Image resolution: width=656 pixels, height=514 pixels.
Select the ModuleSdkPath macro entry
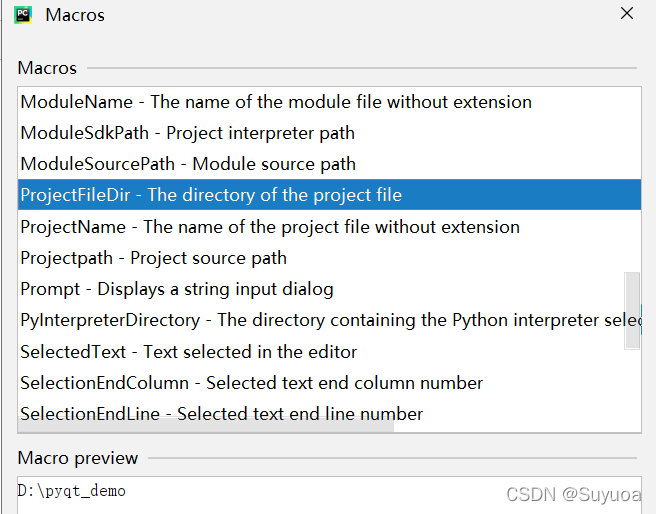(x=187, y=133)
